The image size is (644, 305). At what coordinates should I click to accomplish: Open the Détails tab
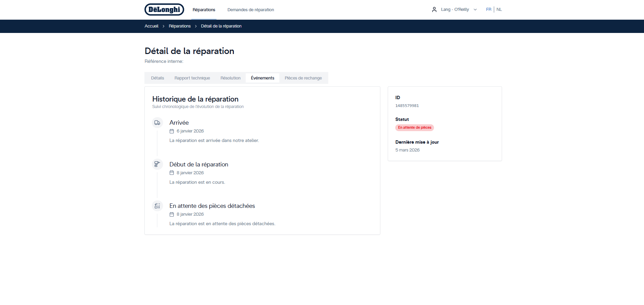(x=157, y=78)
